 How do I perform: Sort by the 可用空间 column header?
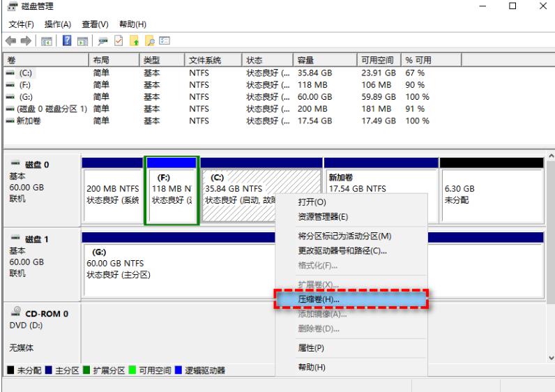(x=379, y=60)
